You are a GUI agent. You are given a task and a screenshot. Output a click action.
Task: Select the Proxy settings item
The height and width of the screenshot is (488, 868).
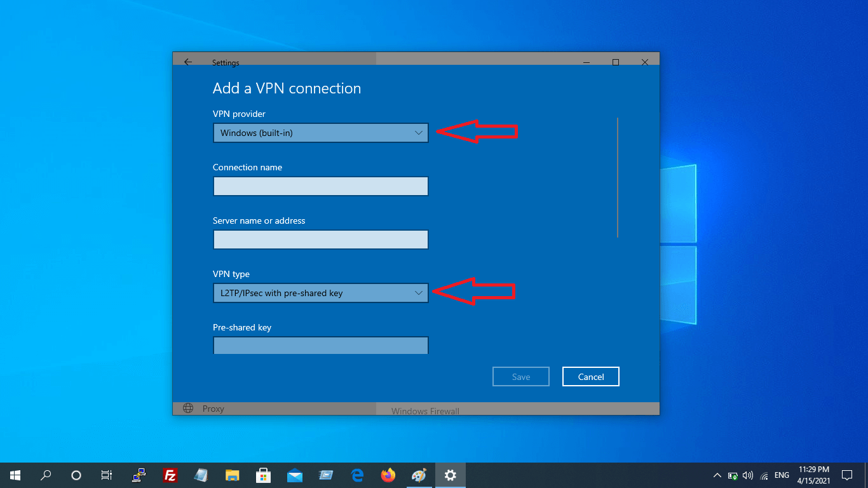pyautogui.click(x=213, y=409)
